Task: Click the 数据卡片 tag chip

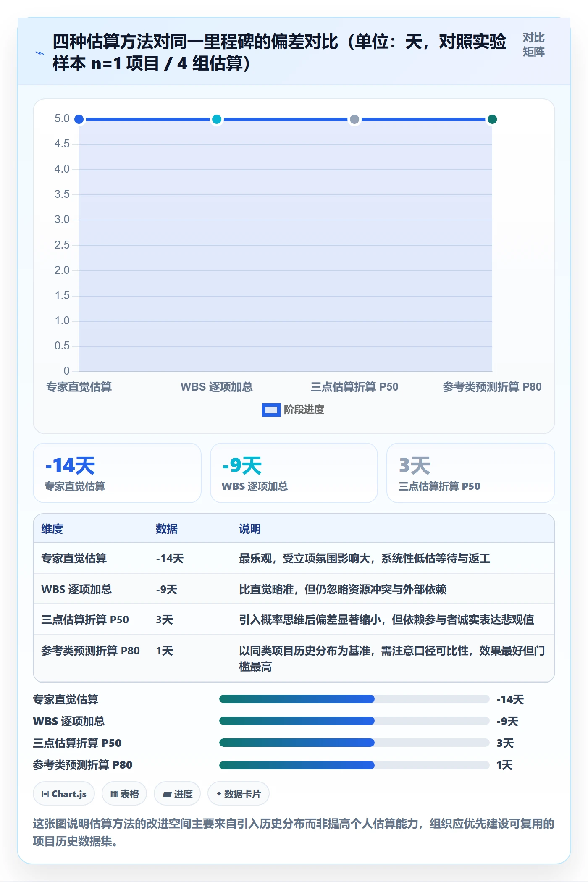Action: coord(239,794)
